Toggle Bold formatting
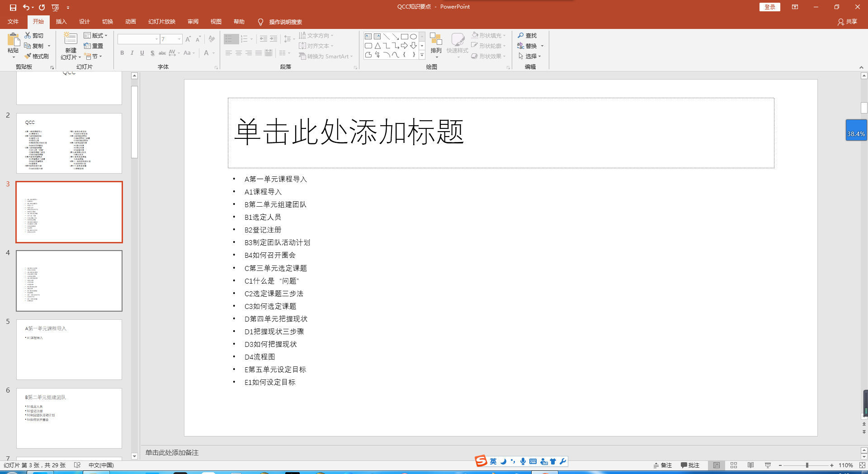The height and width of the screenshot is (474, 868). pyautogui.click(x=122, y=53)
